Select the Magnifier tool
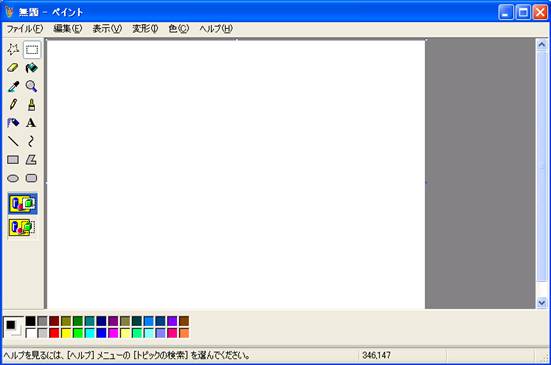 point(32,86)
